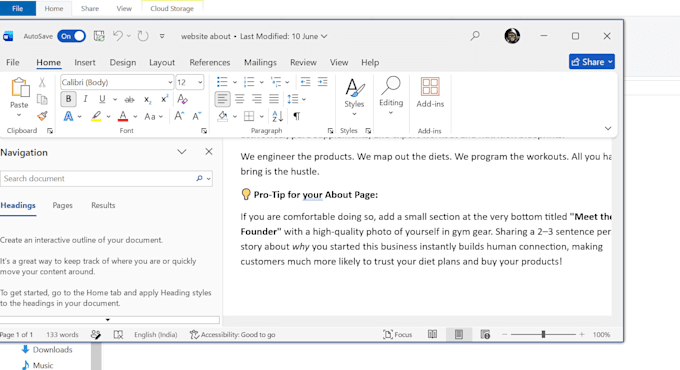
Task: Click Clear All Formatting icon
Action: coord(183,99)
